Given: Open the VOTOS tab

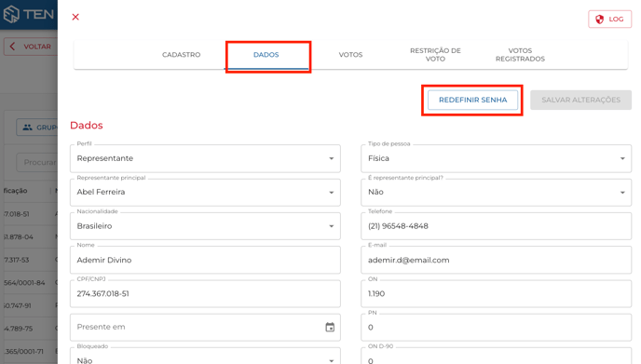Looking at the screenshot, I should point(350,55).
